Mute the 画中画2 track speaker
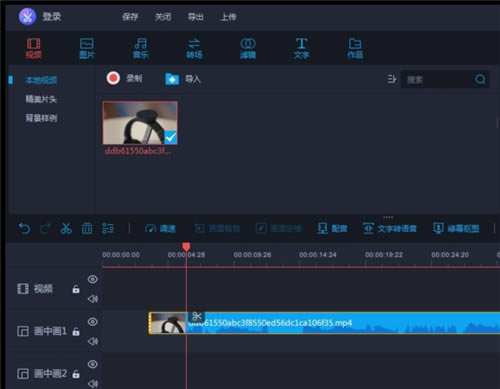 [x=93, y=384]
